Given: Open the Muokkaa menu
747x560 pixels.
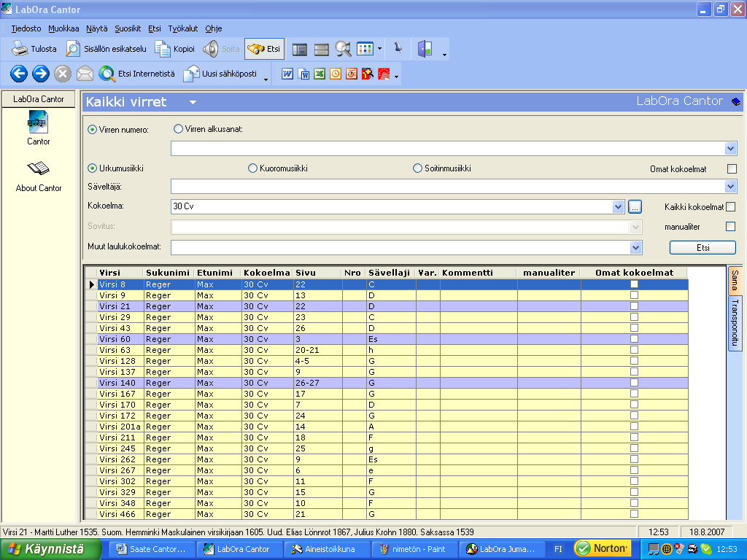Looking at the screenshot, I should point(63,28).
